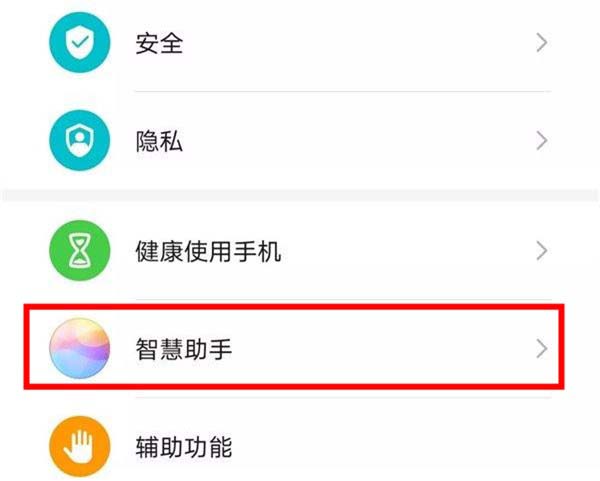Tap the gray section divider below 隐私
Viewport: 600px width, 481px height.
[x=300, y=196]
